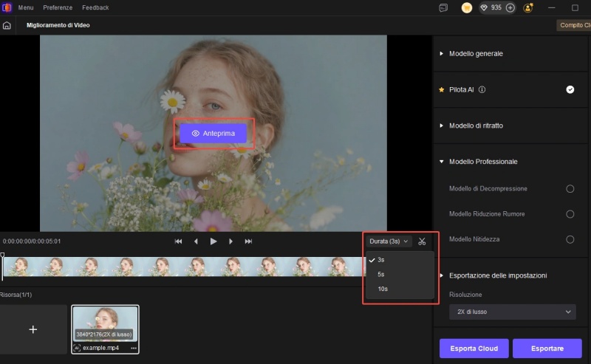This screenshot has width=591, height=364.
Task: Click the three dots on example.mp4
Action: (x=134, y=348)
